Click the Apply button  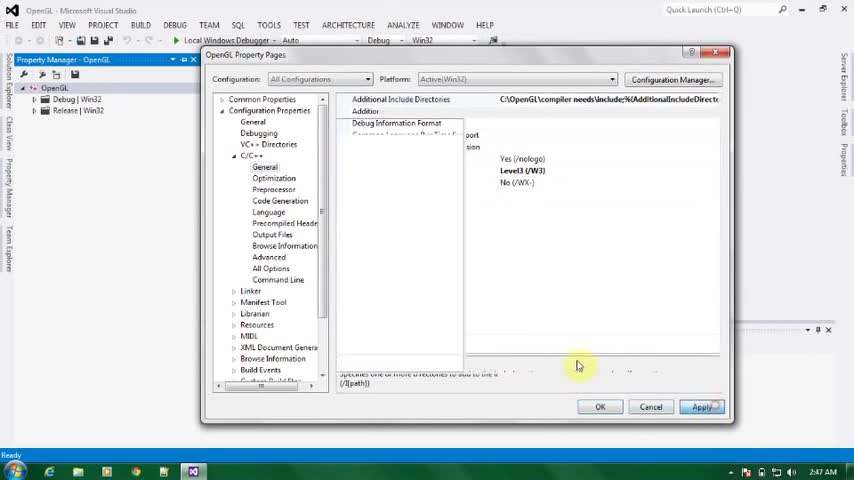click(x=702, y=407)
